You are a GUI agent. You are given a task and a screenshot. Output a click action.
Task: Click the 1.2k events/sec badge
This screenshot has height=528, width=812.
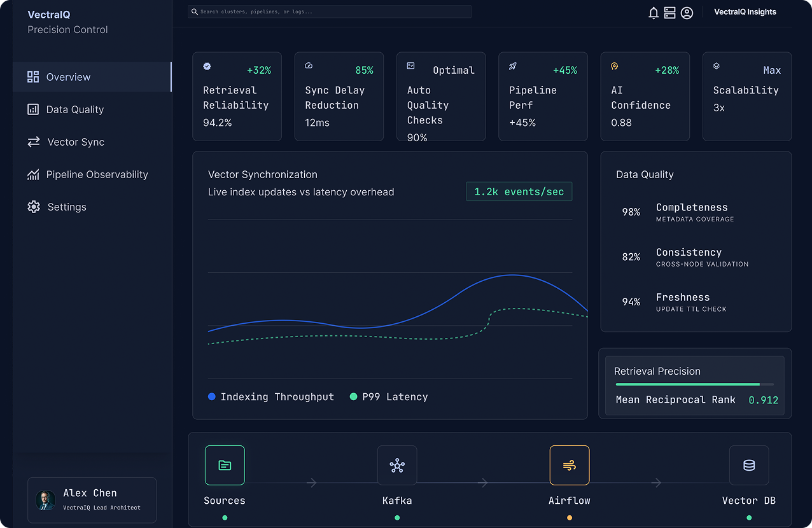(x=519, y=191)
